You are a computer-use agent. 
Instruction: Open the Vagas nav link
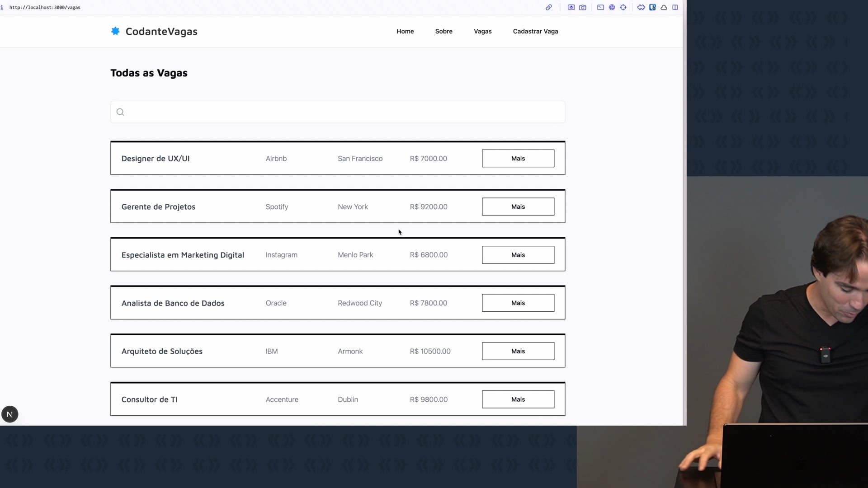coord(482,31)
